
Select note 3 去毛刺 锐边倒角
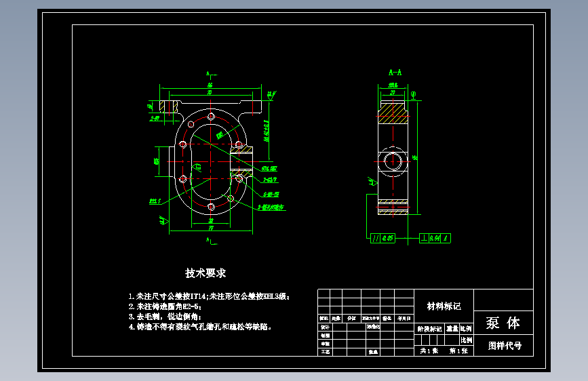(165, 317)
